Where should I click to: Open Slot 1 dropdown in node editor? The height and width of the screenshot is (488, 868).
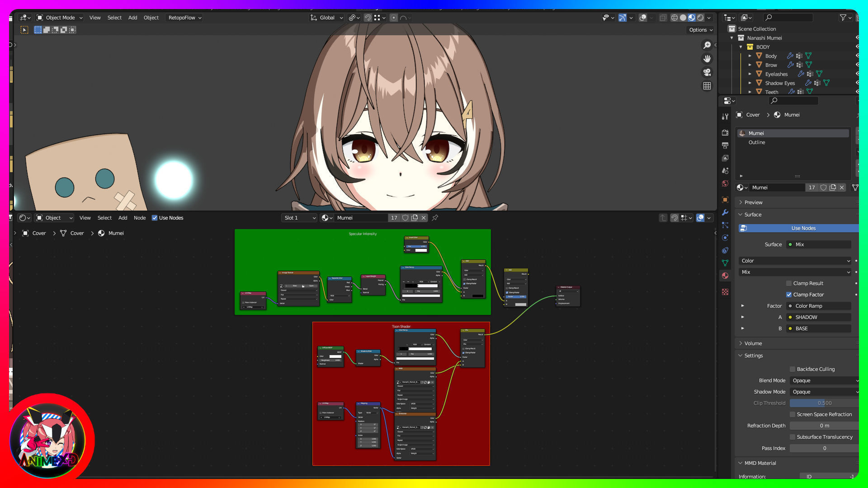pos(299,218)
